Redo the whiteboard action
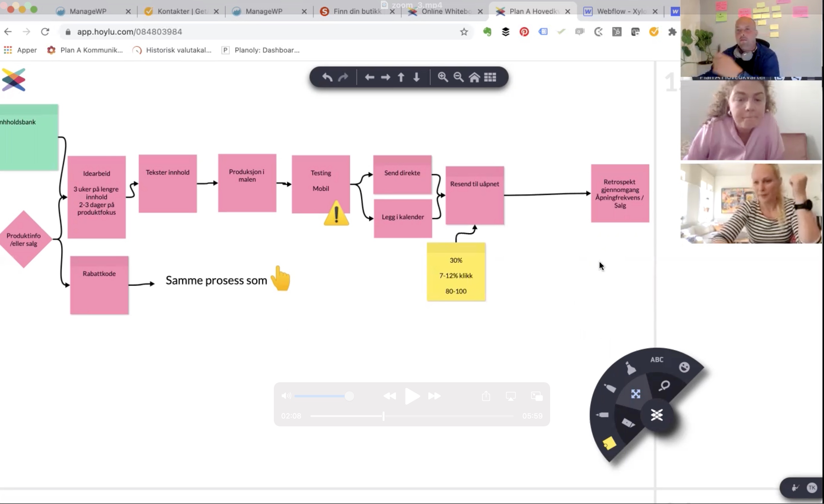 (343, 78)
